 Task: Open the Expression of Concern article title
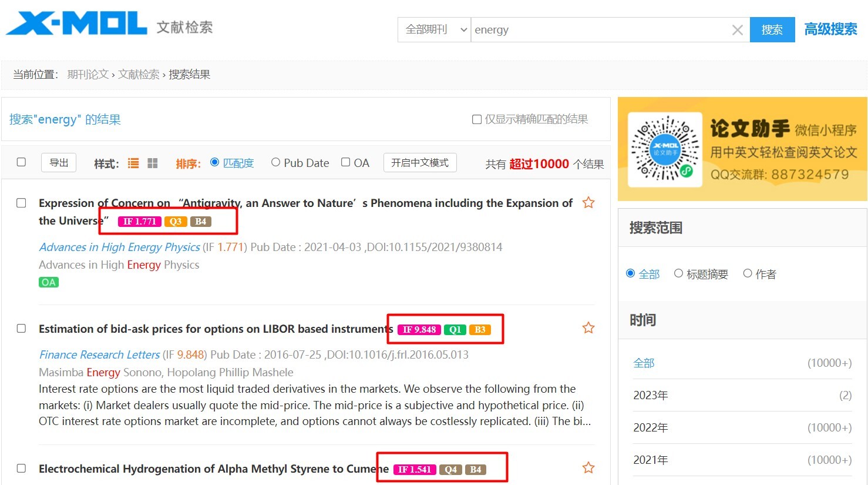pos(305,212)
